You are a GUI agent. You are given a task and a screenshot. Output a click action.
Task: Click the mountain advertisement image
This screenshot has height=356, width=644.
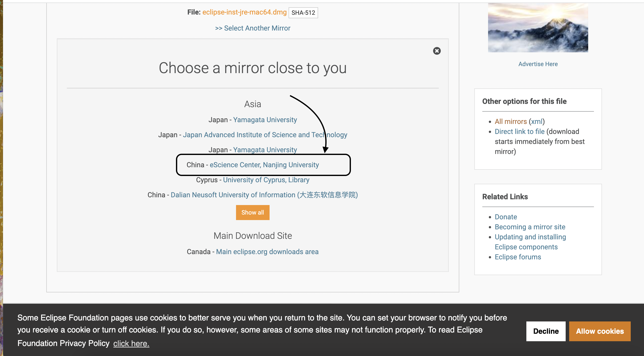coord(538,28)
